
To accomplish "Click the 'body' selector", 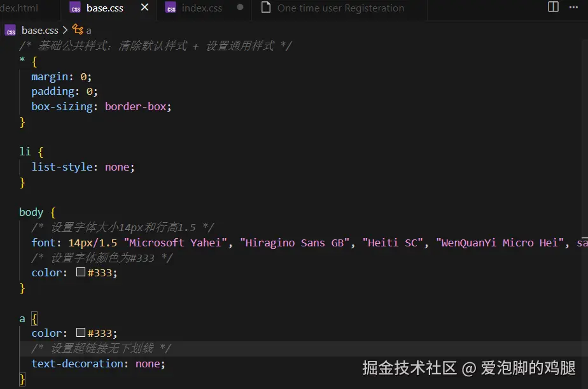I will click(31, 212).
